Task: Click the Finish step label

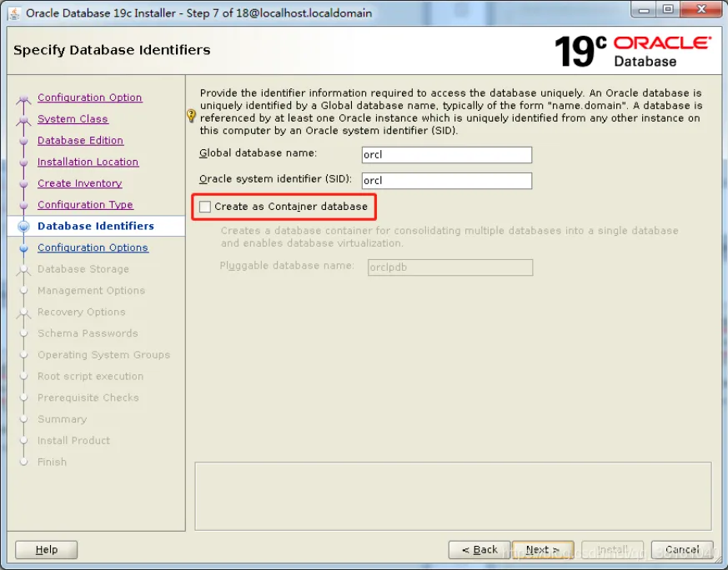Action: tap(52, 462)
